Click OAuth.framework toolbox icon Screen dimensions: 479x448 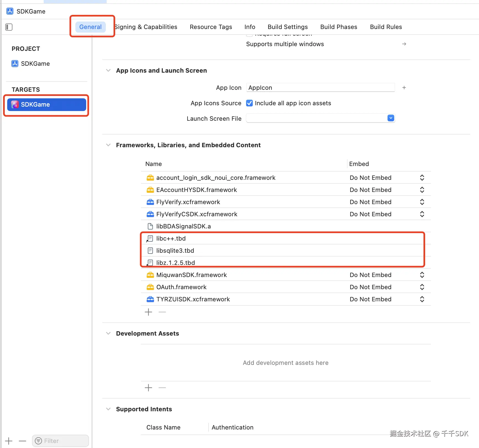coord(150,287)
